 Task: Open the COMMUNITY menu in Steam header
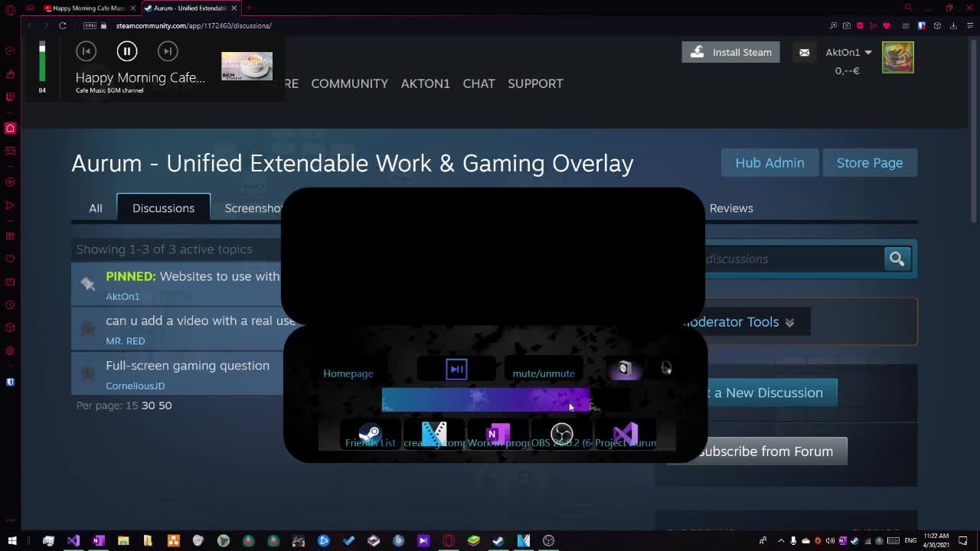pos(349,83)
